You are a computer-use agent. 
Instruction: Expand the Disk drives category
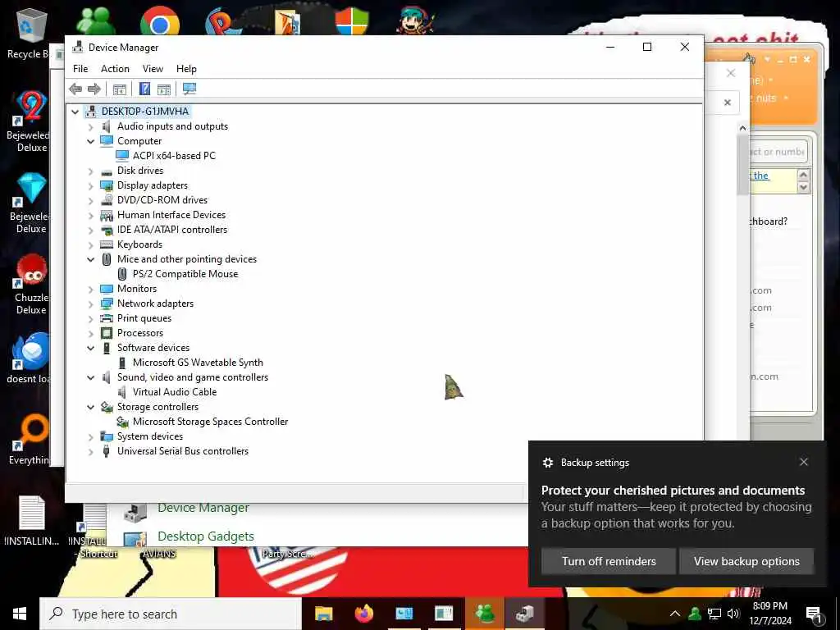(90, 171)
